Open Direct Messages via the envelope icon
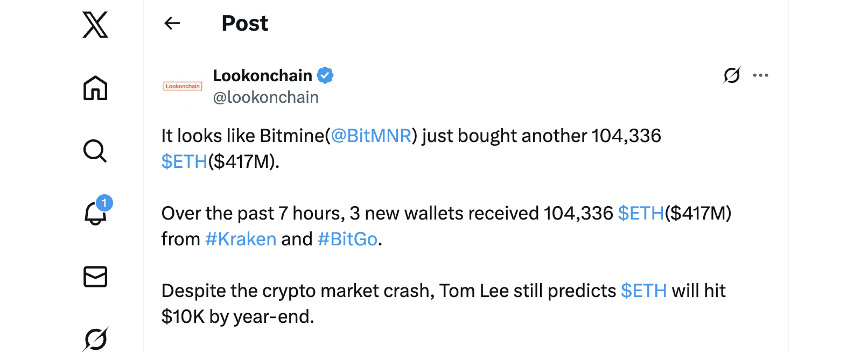The image size is (868, 353). 95,277
